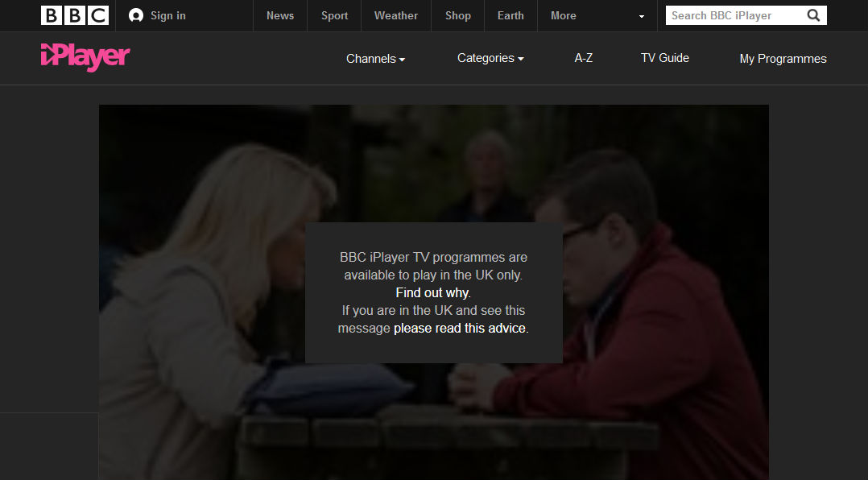Click the search magnifying glass icon
Screen dimensions: 868x480
pos(813,15)
